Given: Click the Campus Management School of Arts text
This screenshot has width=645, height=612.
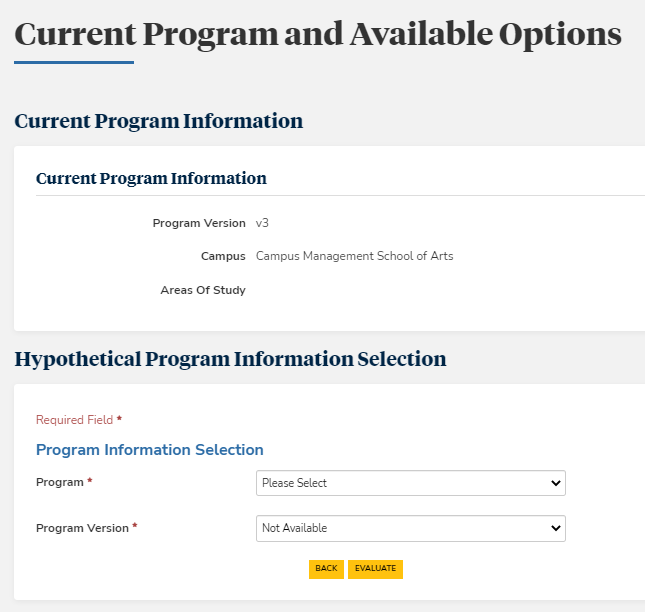Looking at the screenshot, I should pyautogui.click(x=354, y=256).
